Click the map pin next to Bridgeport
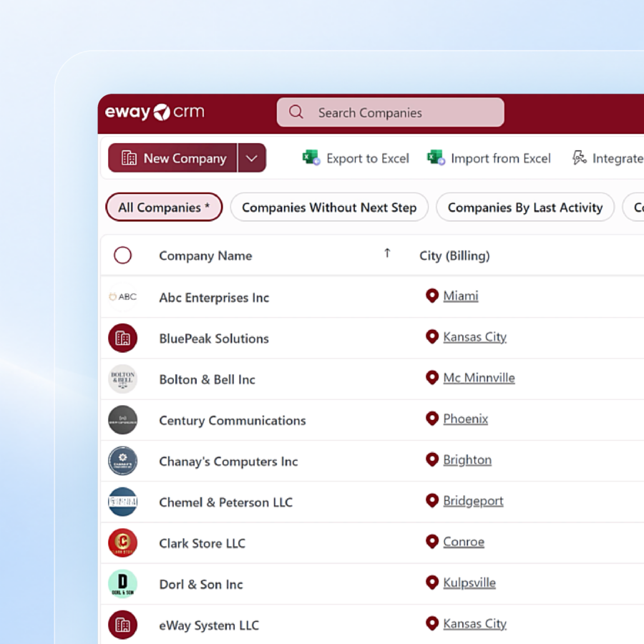Screen dimensions: 644x644 coord(431,501)
